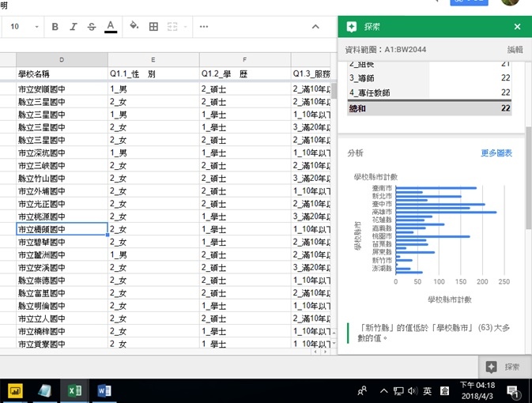Click the scroll right arrow under the sheet
Viewport: 532px width, 403px height.
point(326,352)
